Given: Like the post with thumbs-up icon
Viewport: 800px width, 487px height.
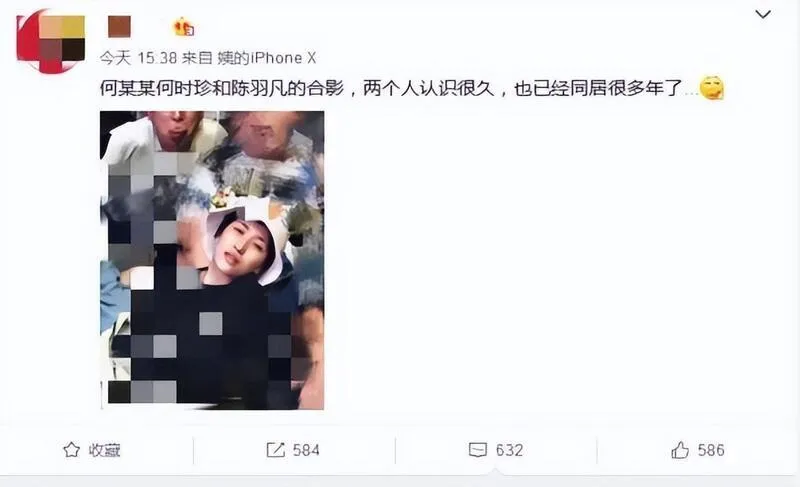Looking at the screenshot, I should tap(680, 450).
